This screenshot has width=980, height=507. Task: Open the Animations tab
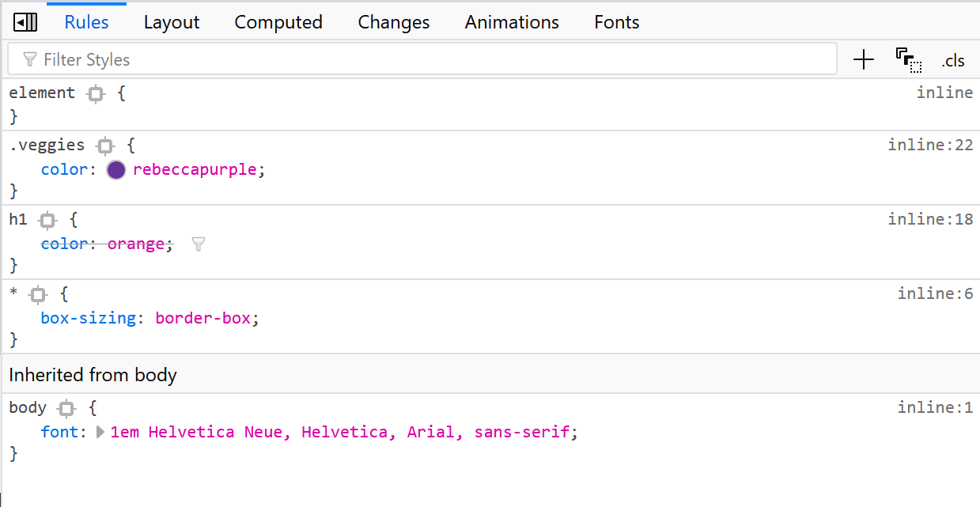[x=512, y=22]
